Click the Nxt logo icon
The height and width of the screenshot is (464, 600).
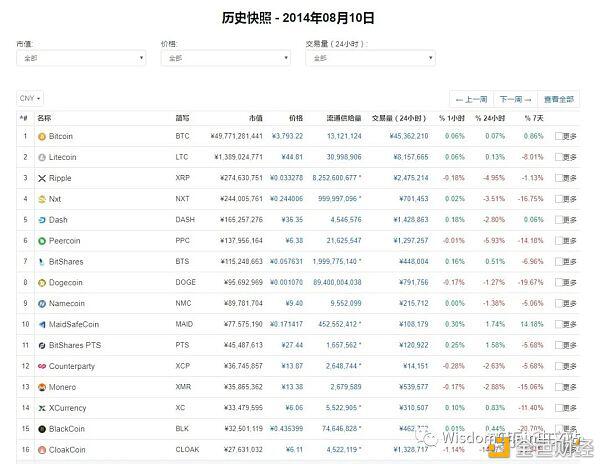pyautogui.click(x=42, y=199)
